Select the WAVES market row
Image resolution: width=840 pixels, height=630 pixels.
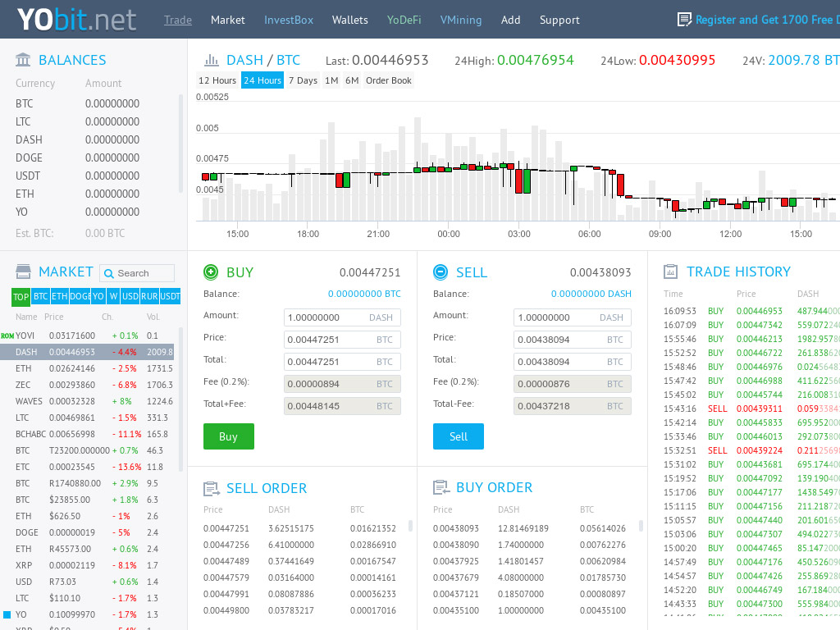87,401
